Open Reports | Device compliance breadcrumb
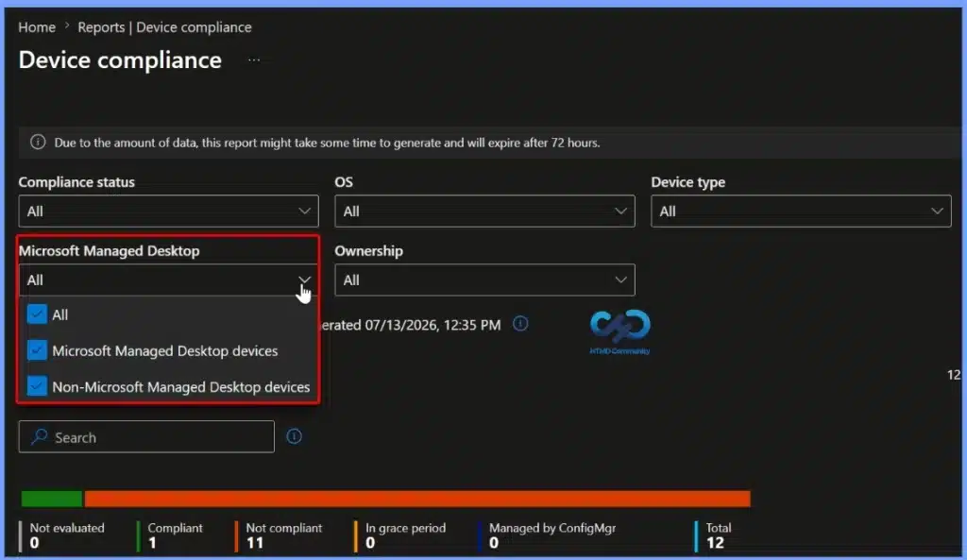This screenshot has width=967, height=560. [164, 27]
